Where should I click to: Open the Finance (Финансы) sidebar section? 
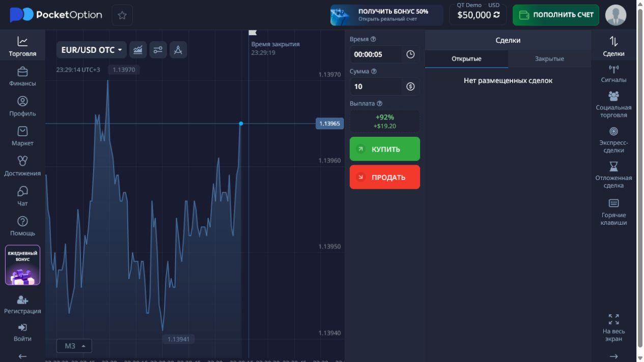click(x=22, y=76)
